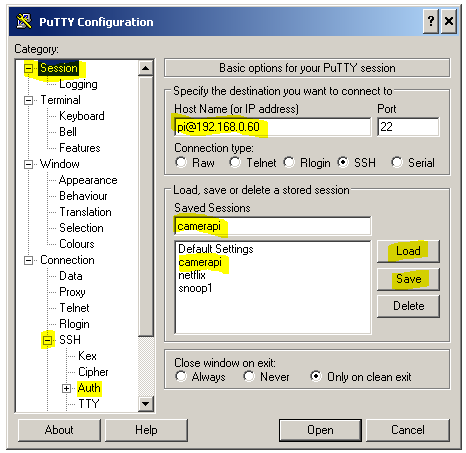Screen dimensions: 466x453
Task: Open the Behaviour category
Action: point(83,196)
